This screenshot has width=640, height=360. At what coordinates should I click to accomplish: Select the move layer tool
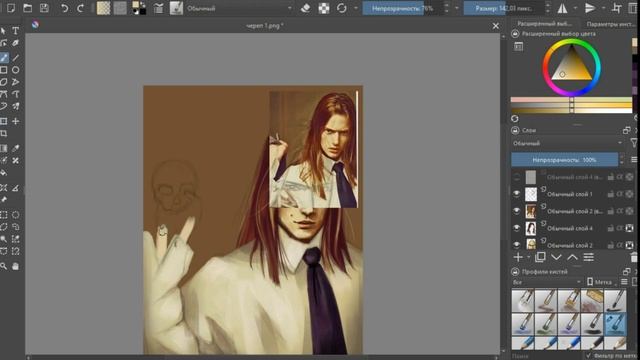(x=16, y=121)
